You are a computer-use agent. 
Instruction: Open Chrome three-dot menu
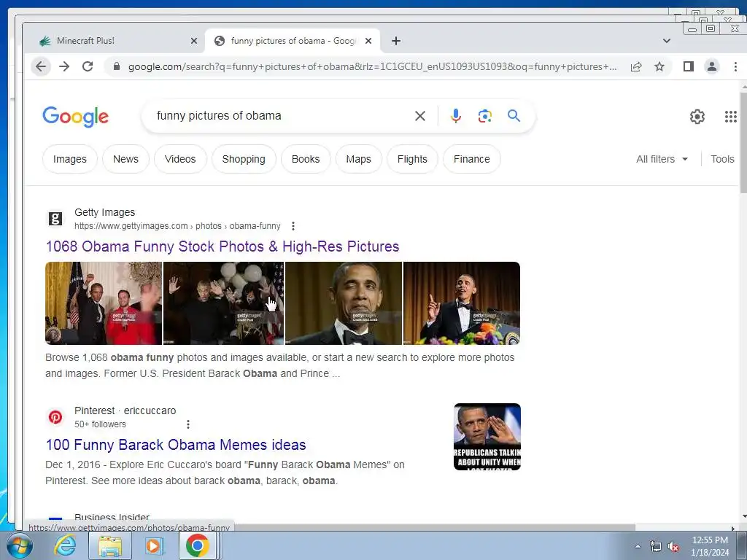click(735, 66)
